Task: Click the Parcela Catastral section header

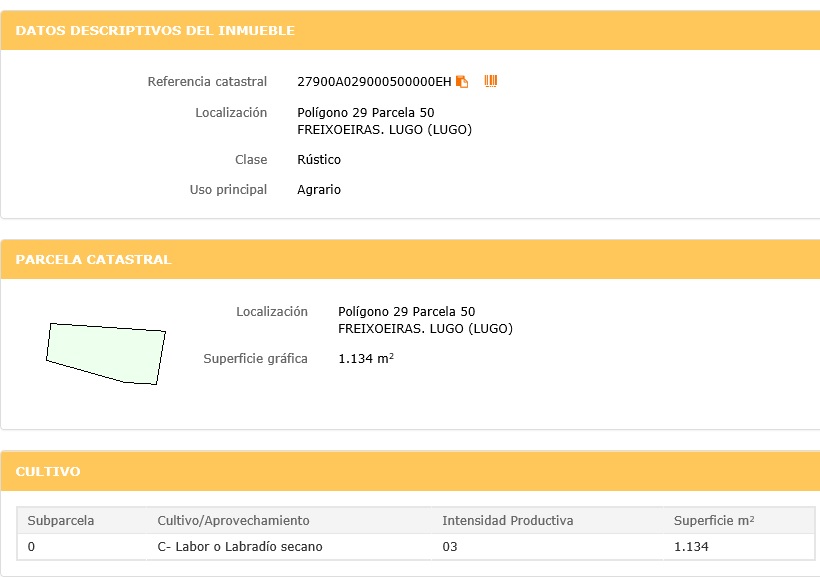Action: (93, 260)
